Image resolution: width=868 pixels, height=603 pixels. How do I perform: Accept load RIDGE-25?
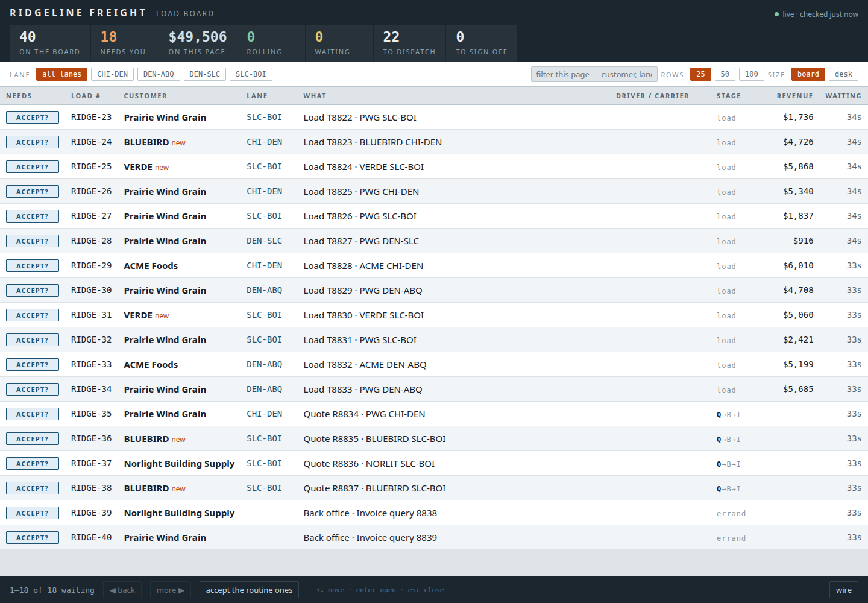pyautogui.click(x=33, y=167)
